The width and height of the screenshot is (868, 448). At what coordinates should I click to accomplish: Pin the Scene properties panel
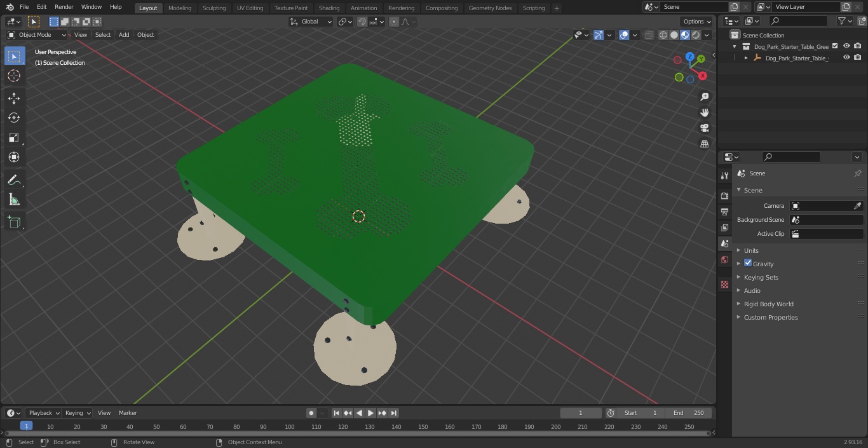pos(857,173)
